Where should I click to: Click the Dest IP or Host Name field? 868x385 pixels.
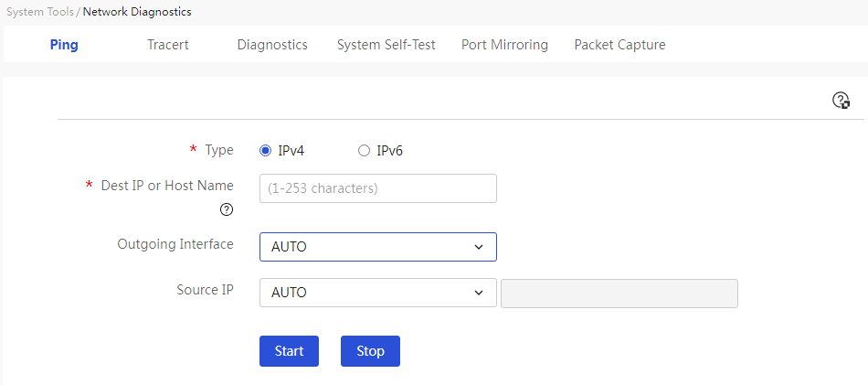coord(378,188)
